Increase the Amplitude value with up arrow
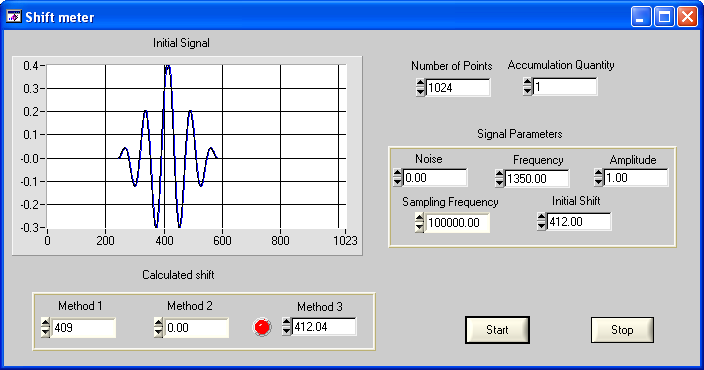Screen dimensions: 704x370 pyautogui.click(x=598, y=173)
